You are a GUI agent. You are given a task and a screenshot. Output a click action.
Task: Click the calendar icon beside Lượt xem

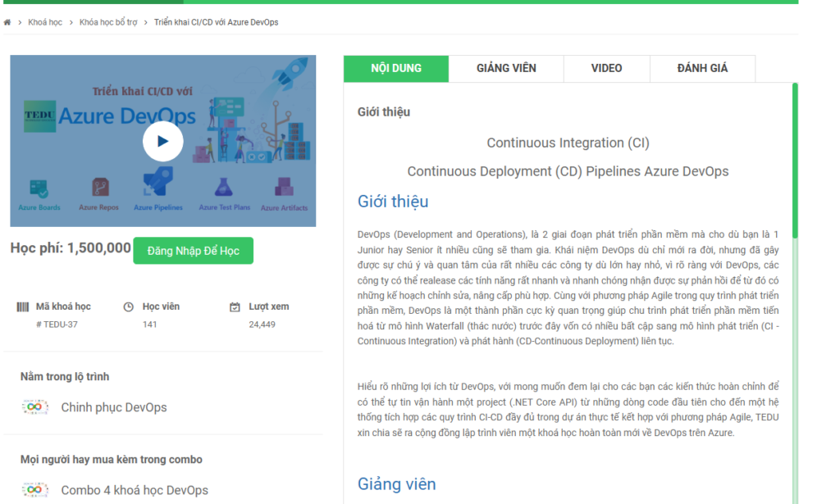coord(235,306)
